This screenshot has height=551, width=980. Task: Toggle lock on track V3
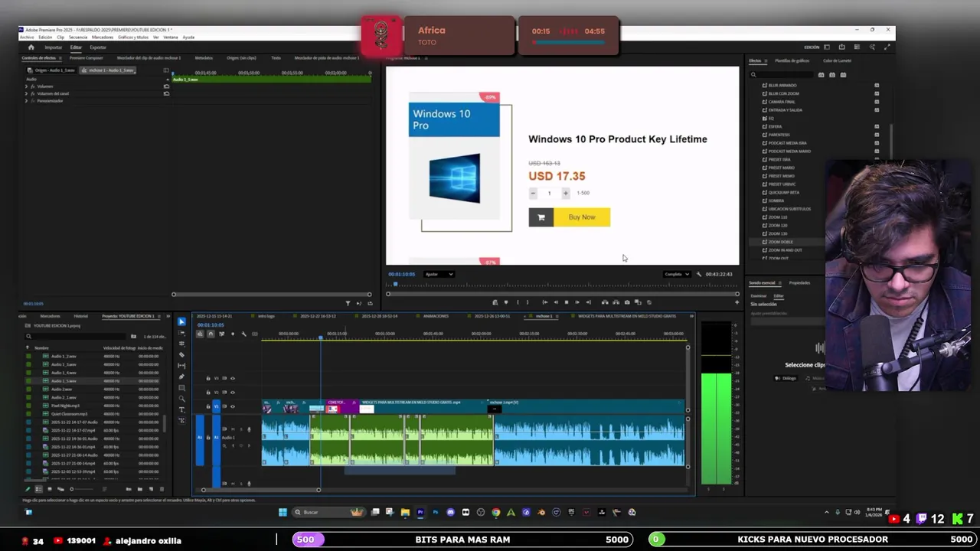pos(208,378)
